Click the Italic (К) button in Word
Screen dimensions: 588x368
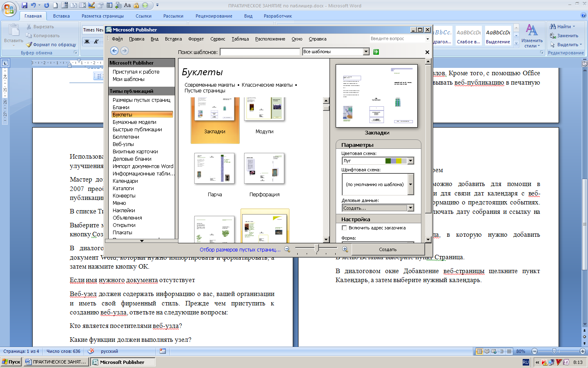(96, 41)
